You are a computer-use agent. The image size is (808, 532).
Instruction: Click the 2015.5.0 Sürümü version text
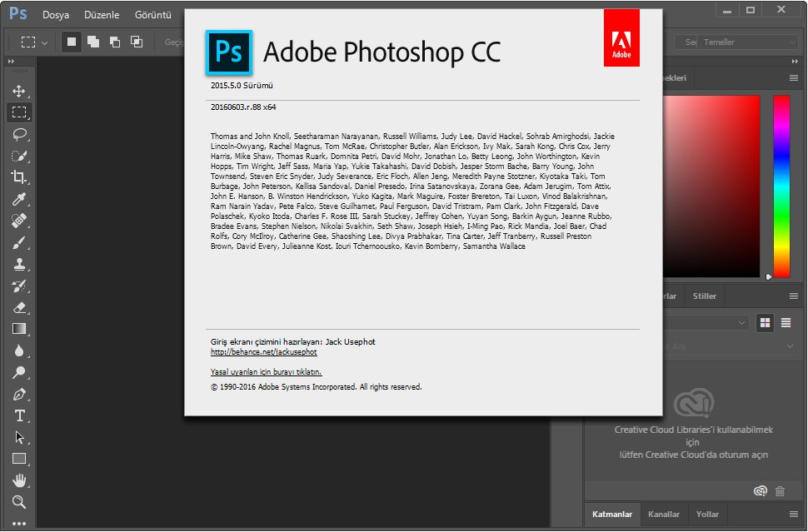pos(242,86)
